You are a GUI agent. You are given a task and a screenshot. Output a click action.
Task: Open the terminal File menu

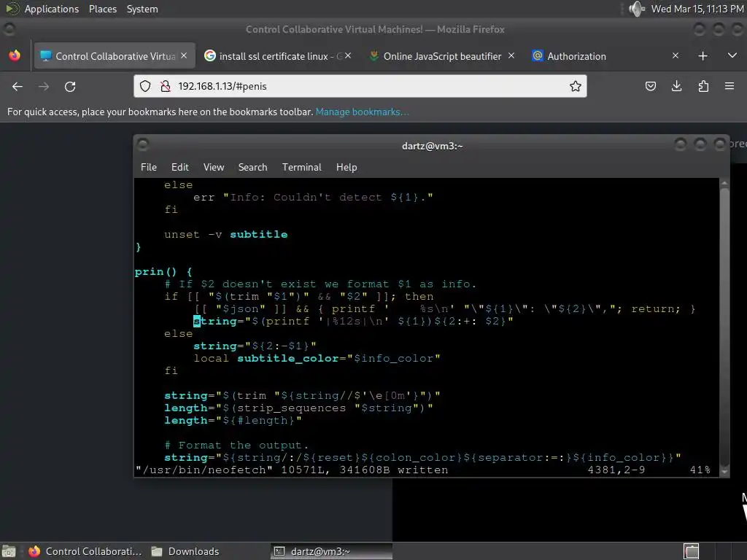click(149, 167)
